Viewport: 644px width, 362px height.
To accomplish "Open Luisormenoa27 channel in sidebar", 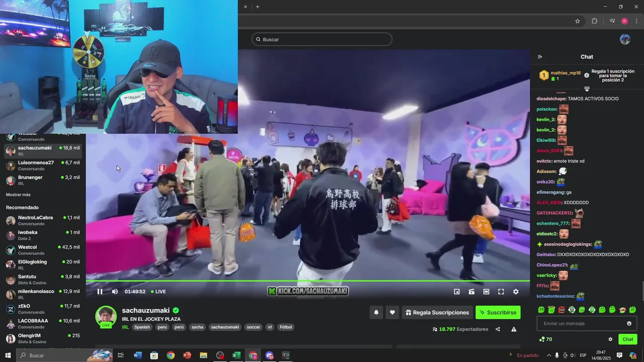I will click(x=43, y=165).
